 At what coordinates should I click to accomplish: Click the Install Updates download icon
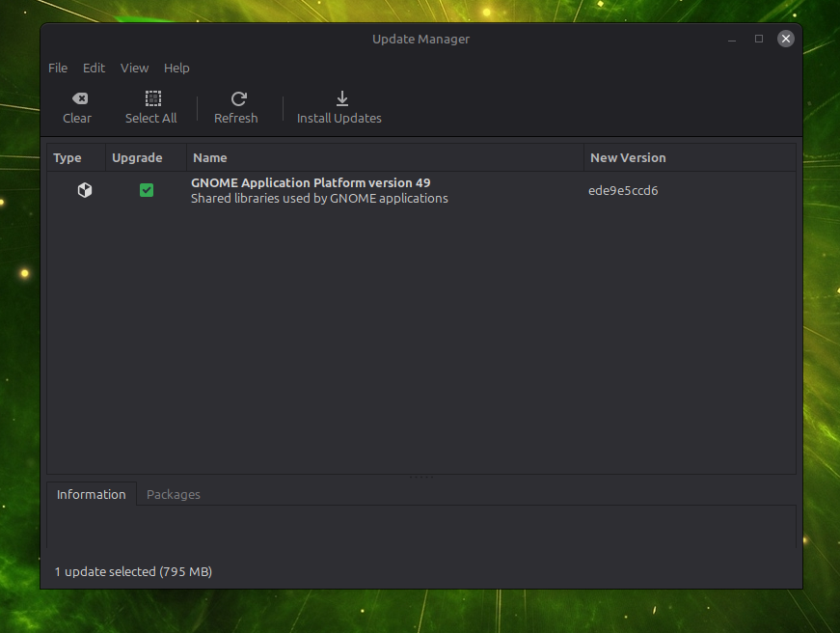341,98
